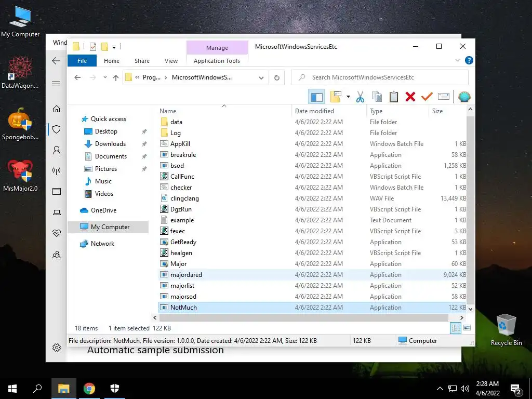
Task: Open the MrsMajor2.0 desktop icon
Action: click(20, 176)
